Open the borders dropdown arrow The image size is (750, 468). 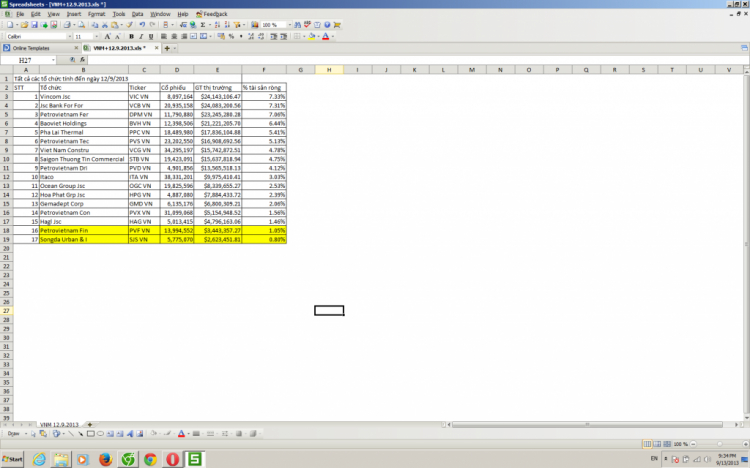pos(304,36)
